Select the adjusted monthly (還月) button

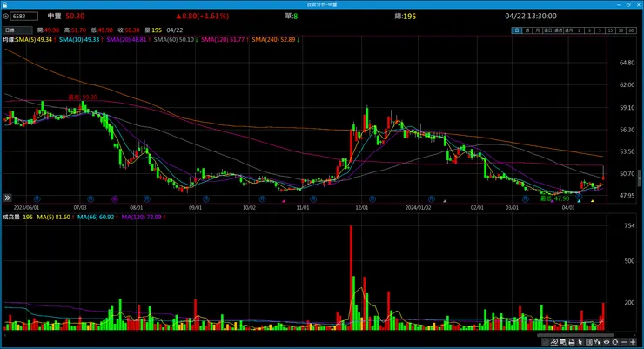coord(569,30)
